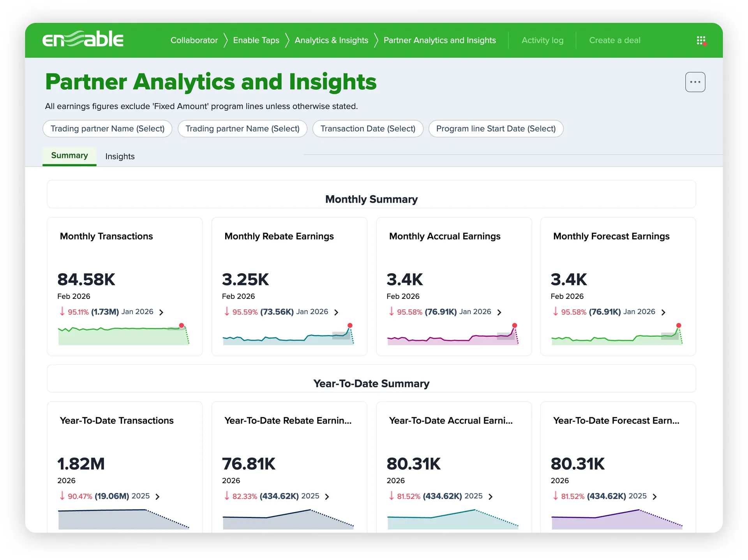The image size is (748, 560).
Task: Click the Year-To-Date Rebate Earnings area chart
Action: [288, 519]
